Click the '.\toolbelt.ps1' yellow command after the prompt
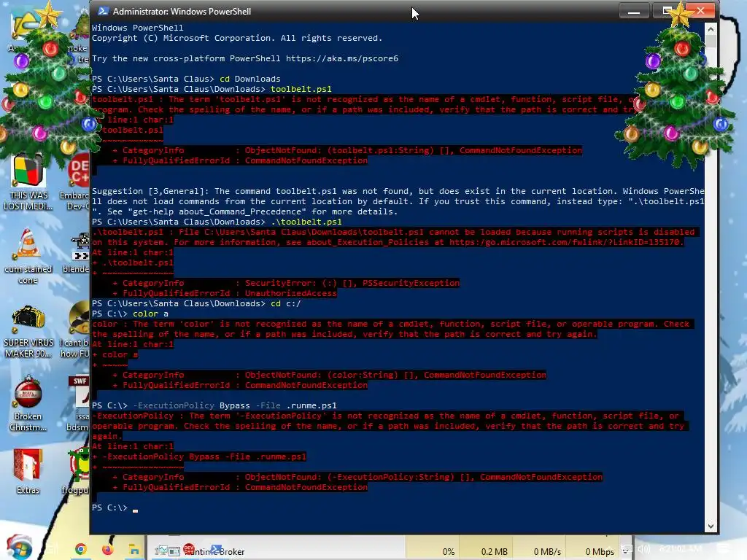 tap(306, 222)
